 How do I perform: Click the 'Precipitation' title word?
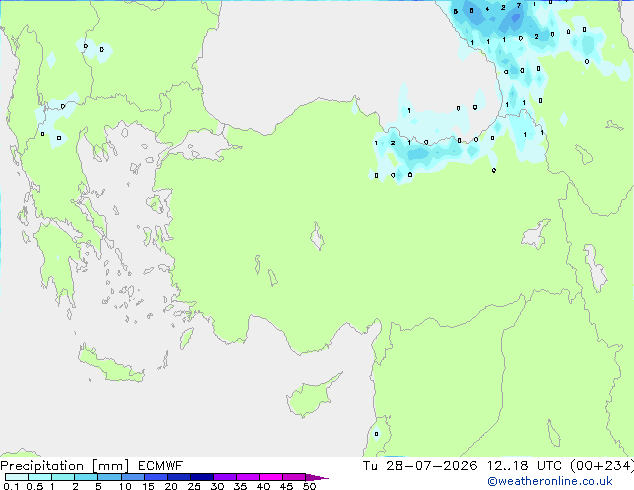[x=42, y=466]
